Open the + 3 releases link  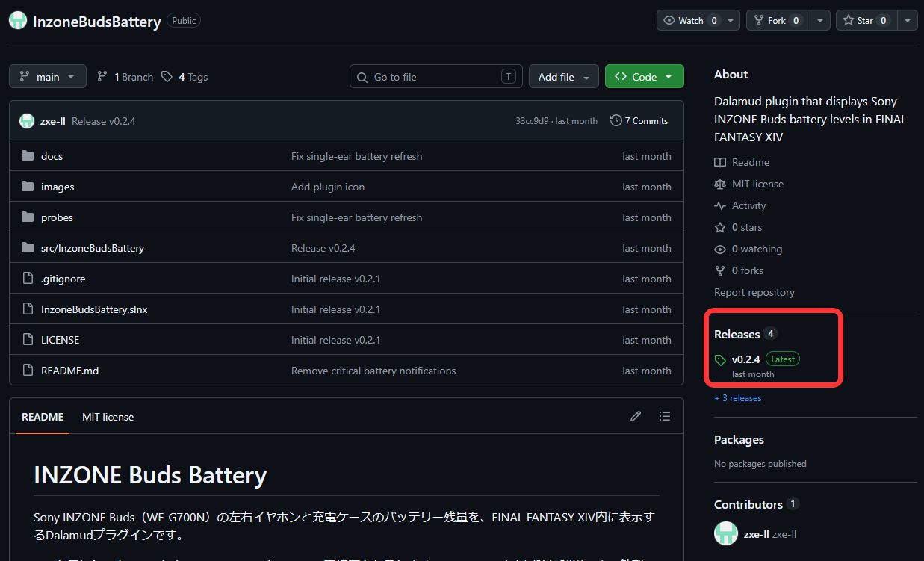(738, 398)
